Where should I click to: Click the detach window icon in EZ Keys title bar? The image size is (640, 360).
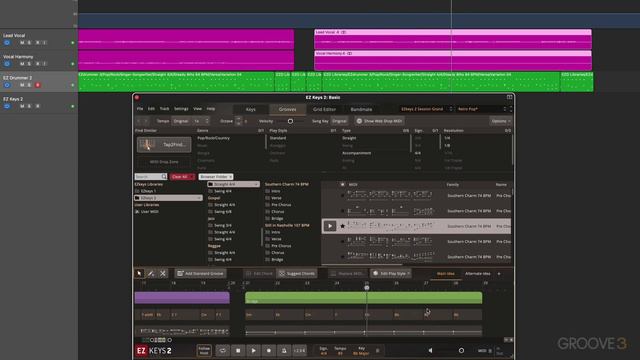(509, 97)
